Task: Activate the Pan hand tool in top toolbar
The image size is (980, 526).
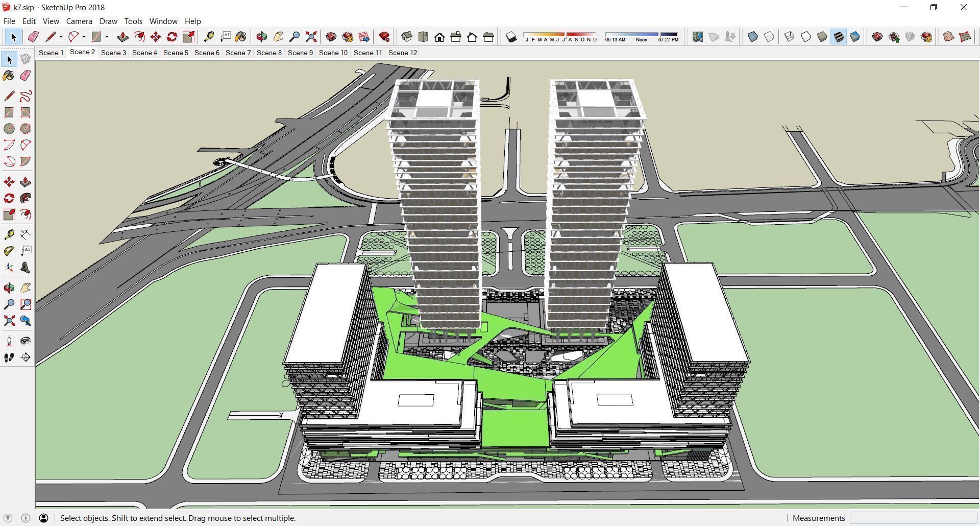Action: point(278,37)
